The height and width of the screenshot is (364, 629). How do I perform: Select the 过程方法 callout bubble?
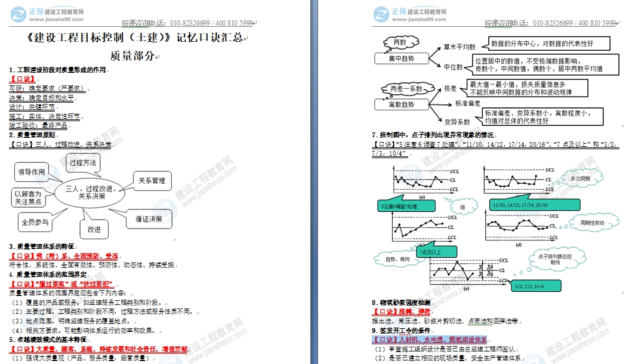82,162
